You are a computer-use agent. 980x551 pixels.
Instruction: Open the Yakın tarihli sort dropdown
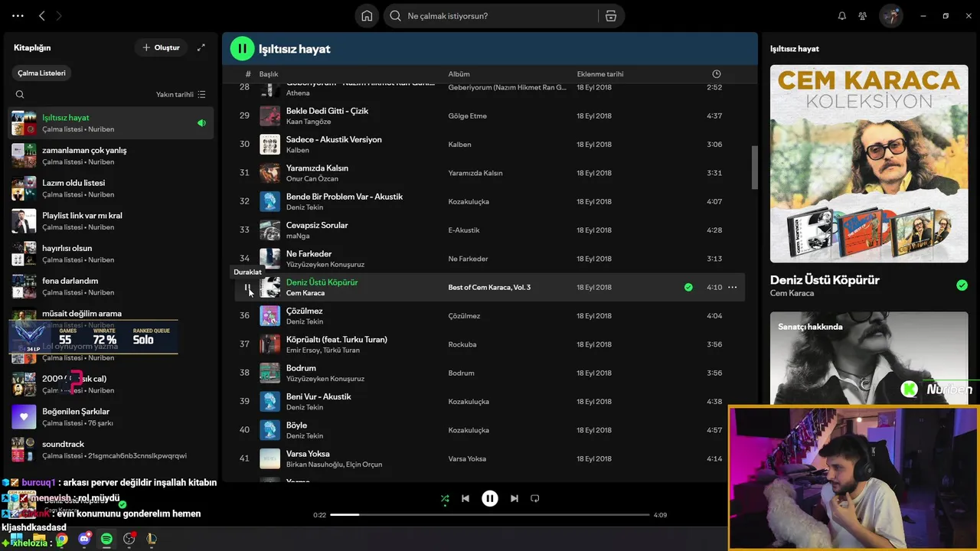click(x=181, y=95)
